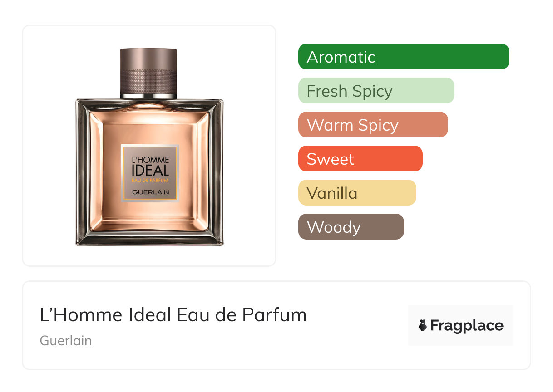Open the Guerlain brand link

pos(66,341)
